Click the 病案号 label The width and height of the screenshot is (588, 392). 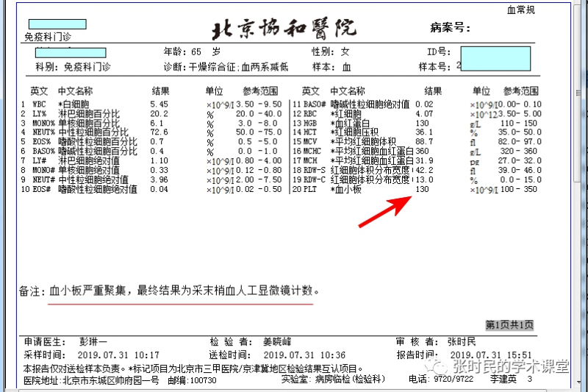(450, 27)
